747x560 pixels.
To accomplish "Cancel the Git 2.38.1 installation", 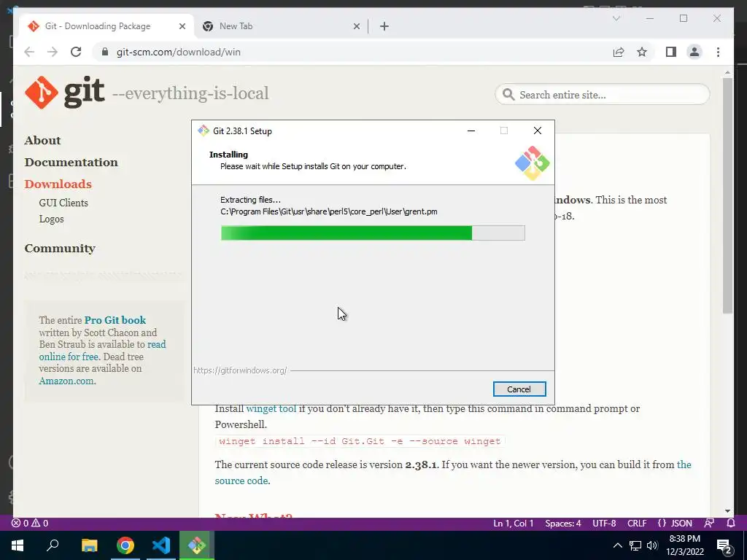I will (519, 389).
